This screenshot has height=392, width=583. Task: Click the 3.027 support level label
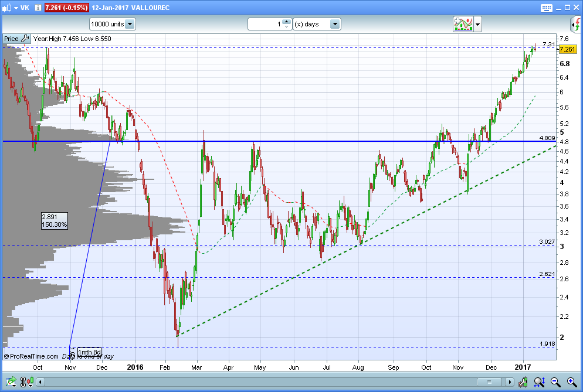(547, 242)
